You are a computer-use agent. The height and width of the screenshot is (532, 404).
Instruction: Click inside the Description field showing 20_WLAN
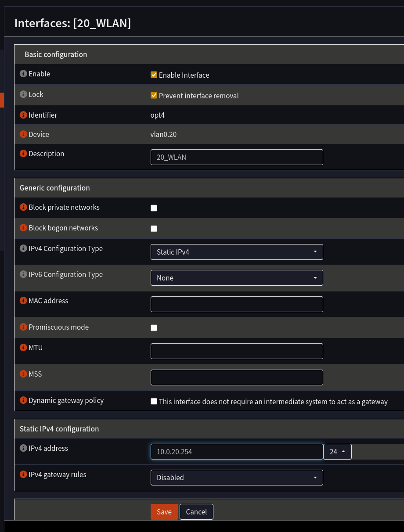[x=237, y=157]
